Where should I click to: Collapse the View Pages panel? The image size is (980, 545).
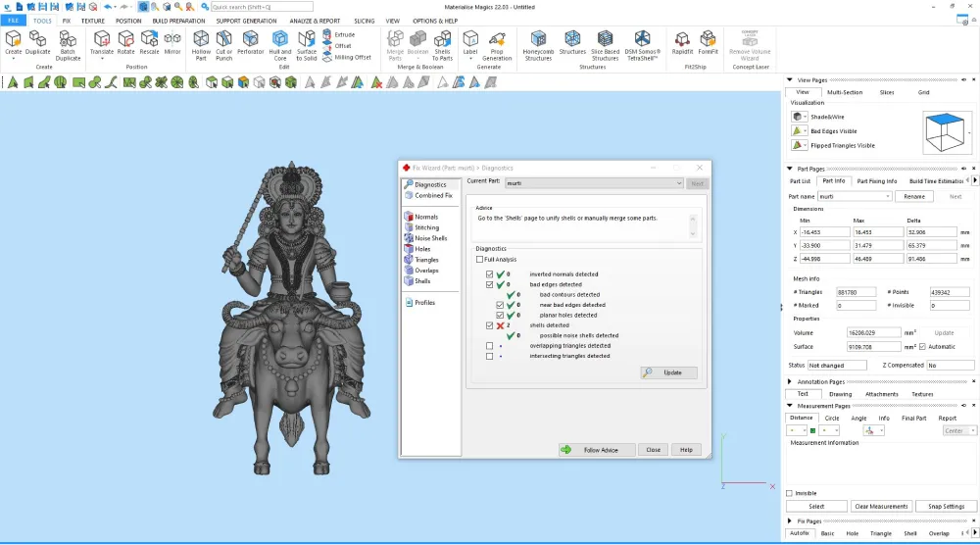pyautogui.click(x=790, y=80)
